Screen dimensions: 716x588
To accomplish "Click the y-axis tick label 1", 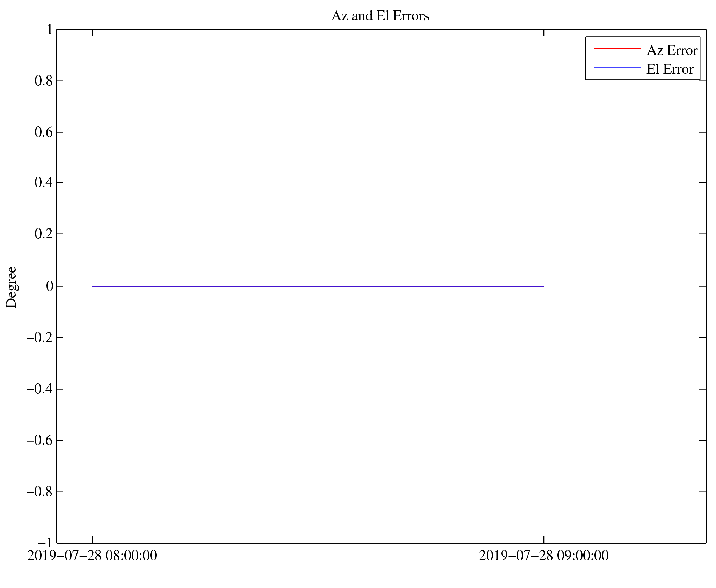I will [x=49, y=30].
